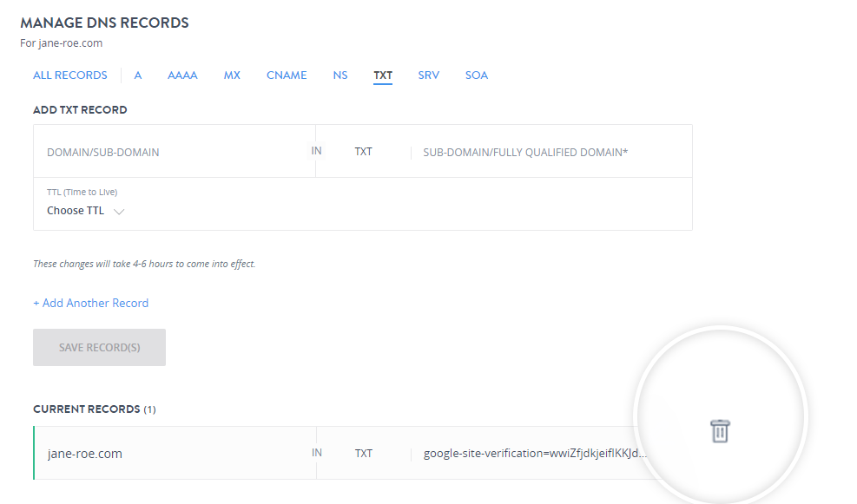Click the TXT type label in the add-record form

point(363,152)
